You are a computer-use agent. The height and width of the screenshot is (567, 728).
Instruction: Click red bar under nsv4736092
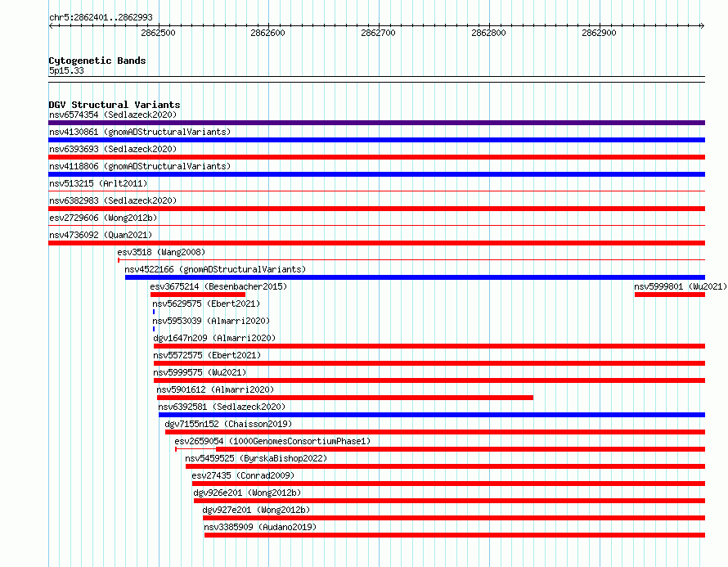click(x=376, y=243)
